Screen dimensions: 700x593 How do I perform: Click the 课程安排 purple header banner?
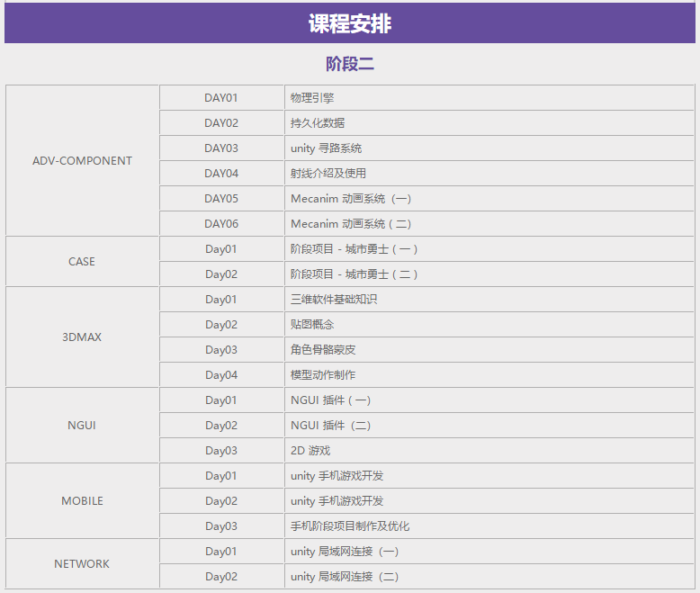pos(350,23)
